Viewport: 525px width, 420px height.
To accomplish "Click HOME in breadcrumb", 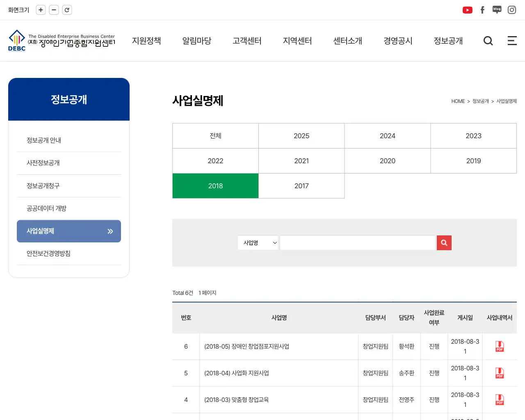I will click(x=458, y=101).
